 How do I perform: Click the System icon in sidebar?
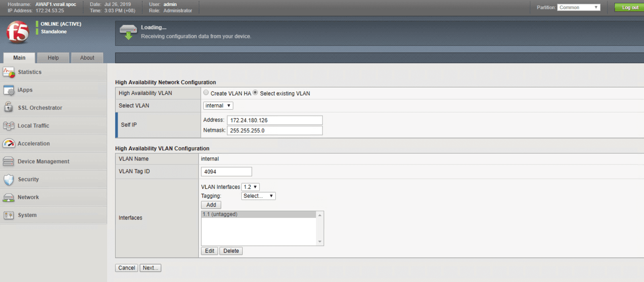[8, 215]
